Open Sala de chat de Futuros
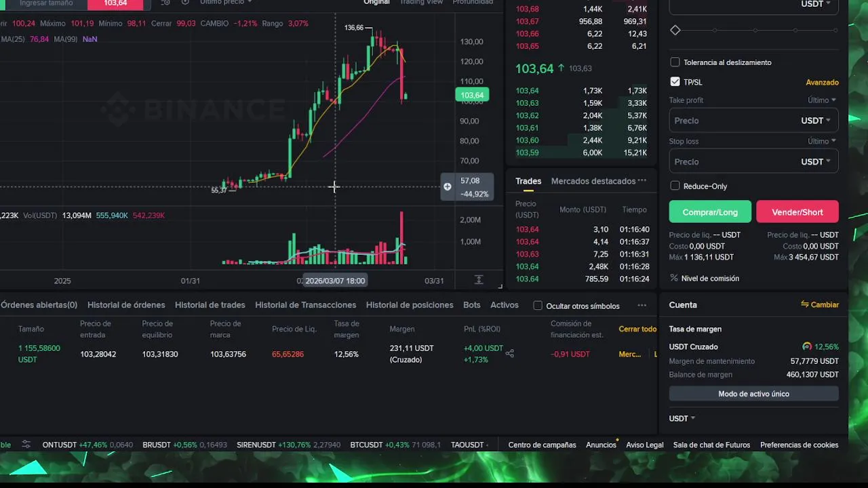Screen dimensions: 868x488 (711, 445)
